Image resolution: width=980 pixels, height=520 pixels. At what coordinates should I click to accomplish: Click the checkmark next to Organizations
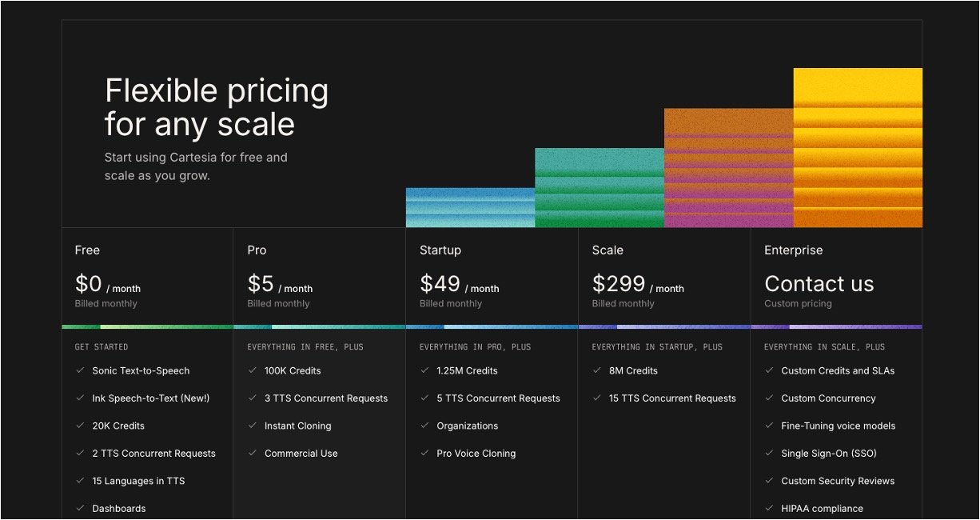tap(424, 426)
